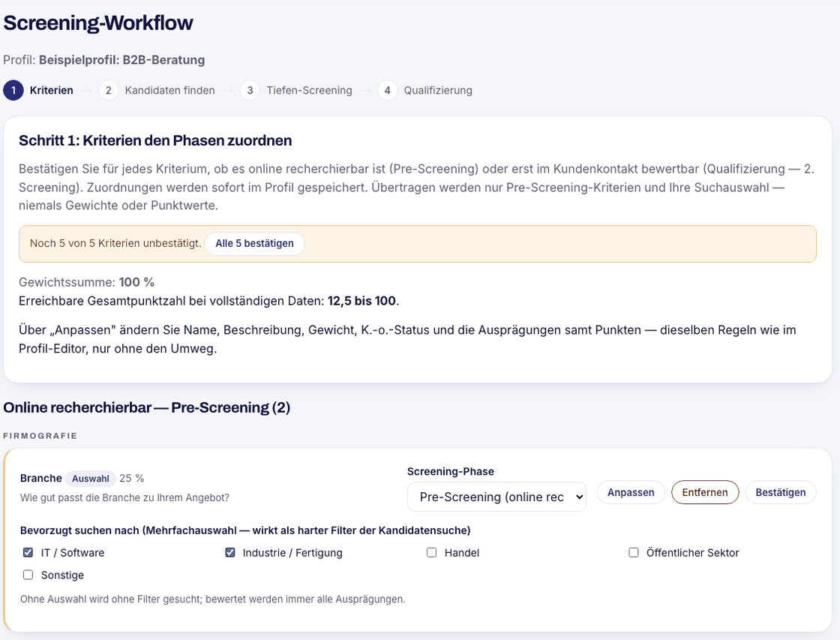
Task: Click the 'Alle 5 bestätigen' button
Action: point(254,243)
